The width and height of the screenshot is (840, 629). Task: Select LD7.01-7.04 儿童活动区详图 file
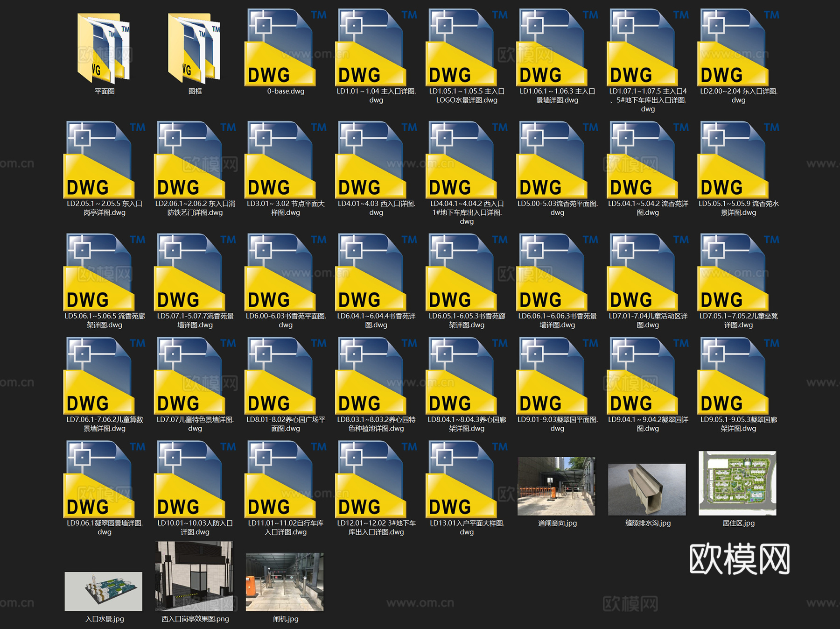click(x=643, y=273)
